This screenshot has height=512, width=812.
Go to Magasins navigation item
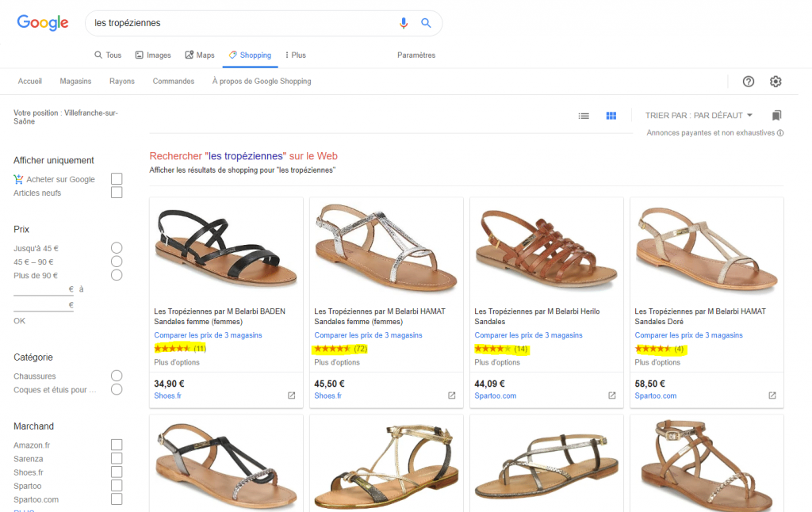[75, 82]
